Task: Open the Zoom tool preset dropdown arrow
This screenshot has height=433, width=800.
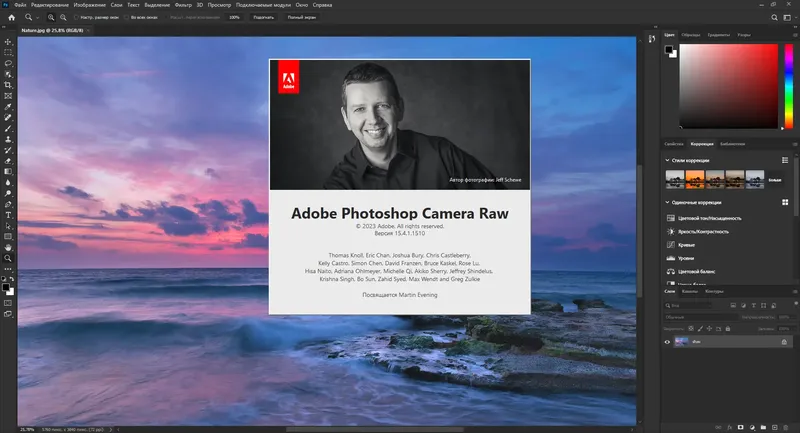Action: 38,18
